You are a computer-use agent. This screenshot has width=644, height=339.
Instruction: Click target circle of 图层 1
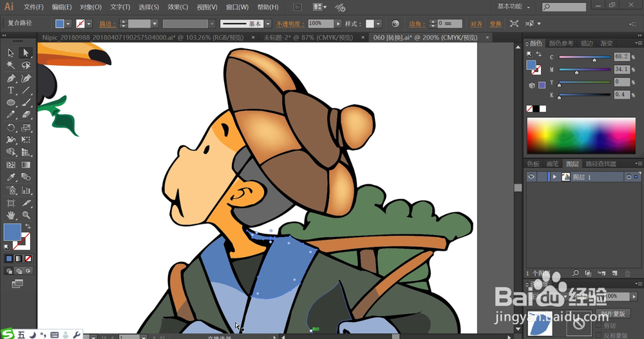click(x=629, y=177)
